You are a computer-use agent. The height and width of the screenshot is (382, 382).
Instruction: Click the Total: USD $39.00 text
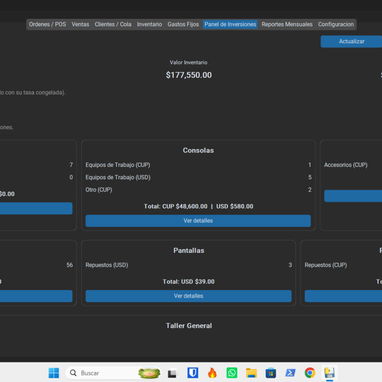(x=189, y=282)
